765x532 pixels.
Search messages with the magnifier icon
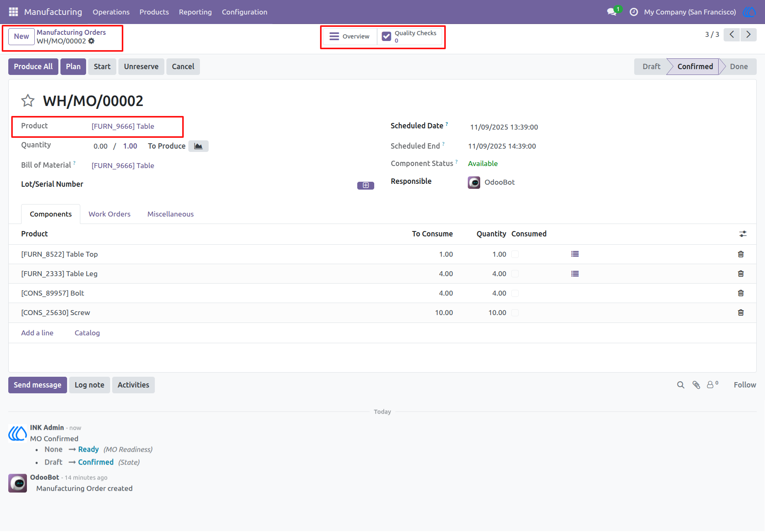click(681, 385)
